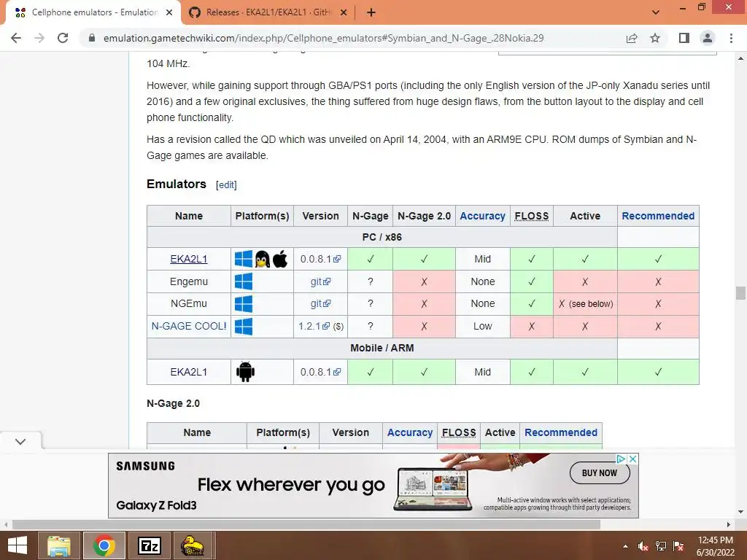This screenshot has height=560, width=747.
Task: Select the Engemu name cell
Action: pos(189,281)
